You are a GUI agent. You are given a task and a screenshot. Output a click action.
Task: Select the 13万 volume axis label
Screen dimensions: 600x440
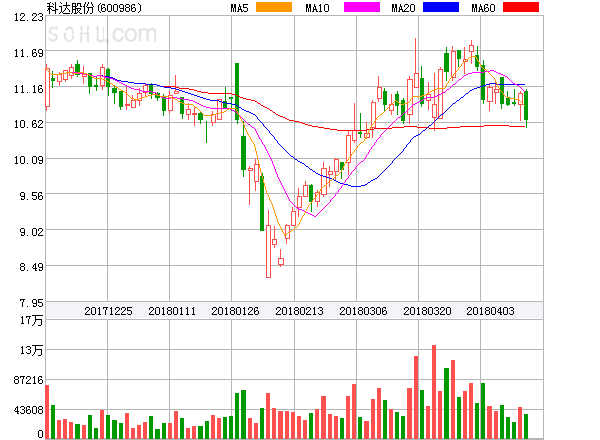coord(31,350)
